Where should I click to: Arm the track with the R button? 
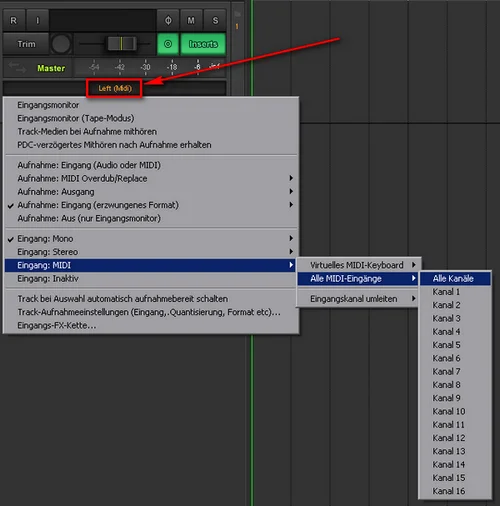[14, 21]
